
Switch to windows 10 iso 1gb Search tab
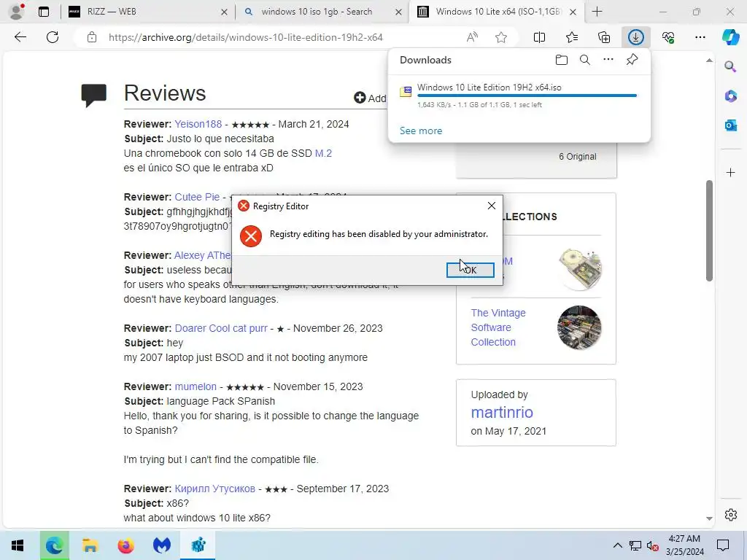317,12
